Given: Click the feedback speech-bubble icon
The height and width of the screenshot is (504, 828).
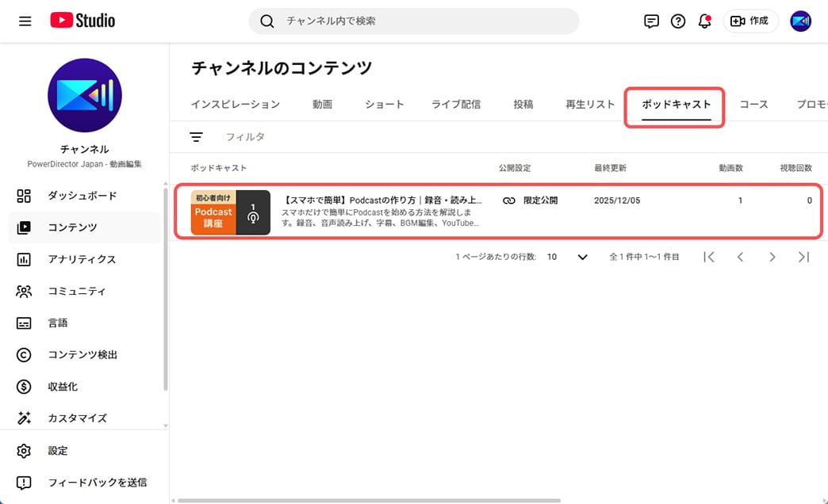Looking at the screenshot, I should [x=650, y=21].
